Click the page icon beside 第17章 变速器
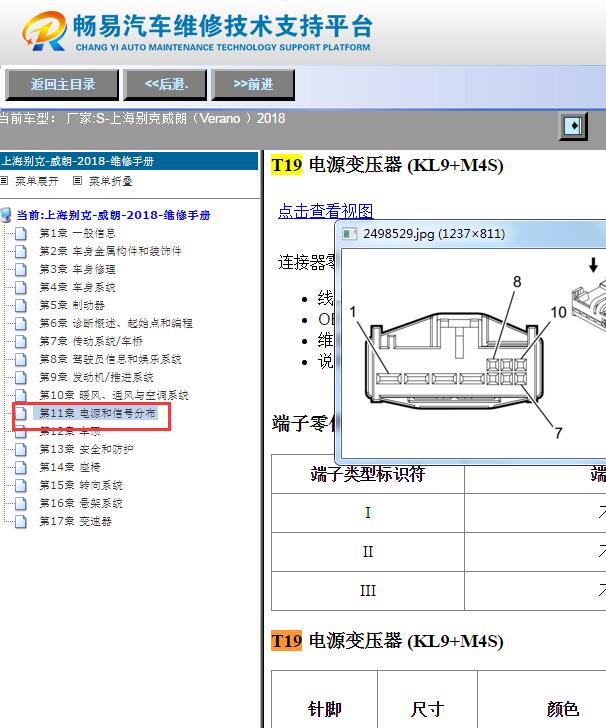The image size is (606, 728). [20, 522]
